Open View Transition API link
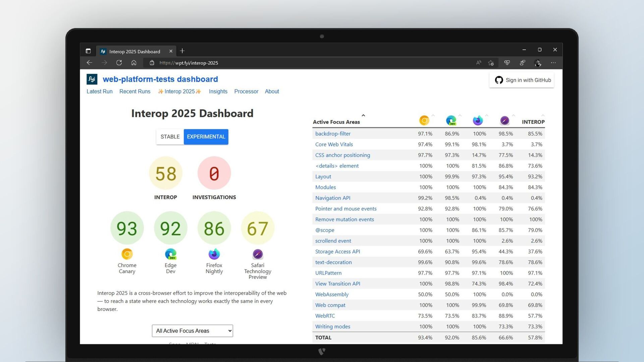This screenshot has width=644, height=362. 338,284
